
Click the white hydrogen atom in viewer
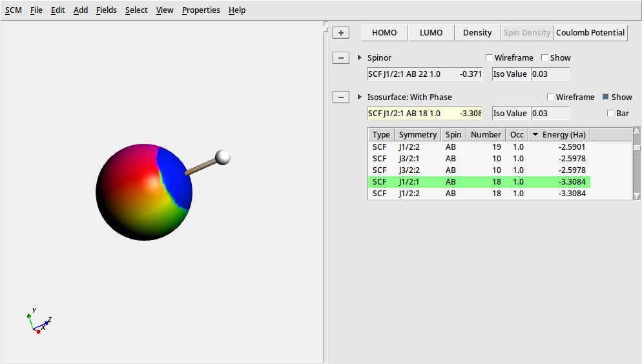click(x=223, y=157)
